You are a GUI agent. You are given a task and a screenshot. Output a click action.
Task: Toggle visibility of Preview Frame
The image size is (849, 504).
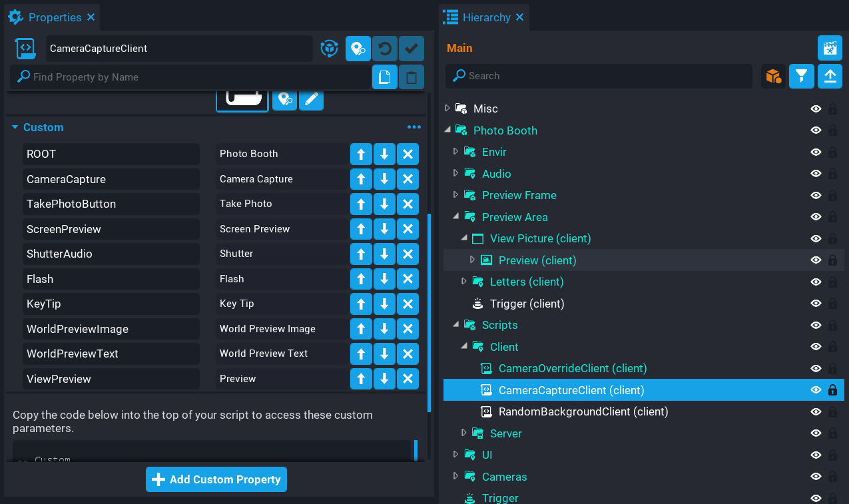point(816,195)
